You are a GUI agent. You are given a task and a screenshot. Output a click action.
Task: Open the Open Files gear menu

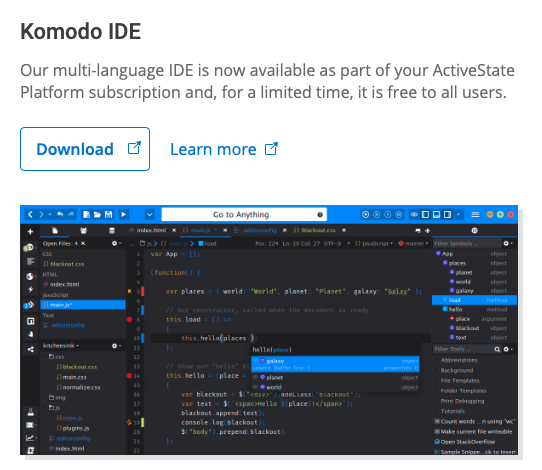point(116,244)
